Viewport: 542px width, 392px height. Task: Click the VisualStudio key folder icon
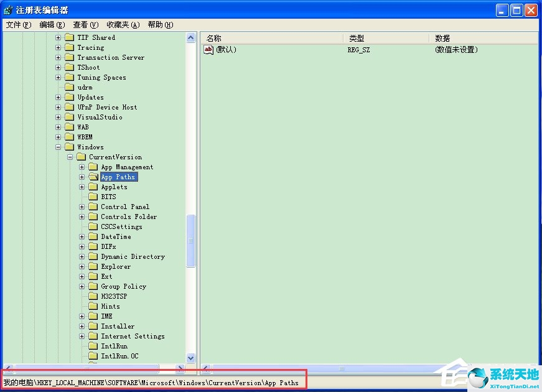[69, 117]
